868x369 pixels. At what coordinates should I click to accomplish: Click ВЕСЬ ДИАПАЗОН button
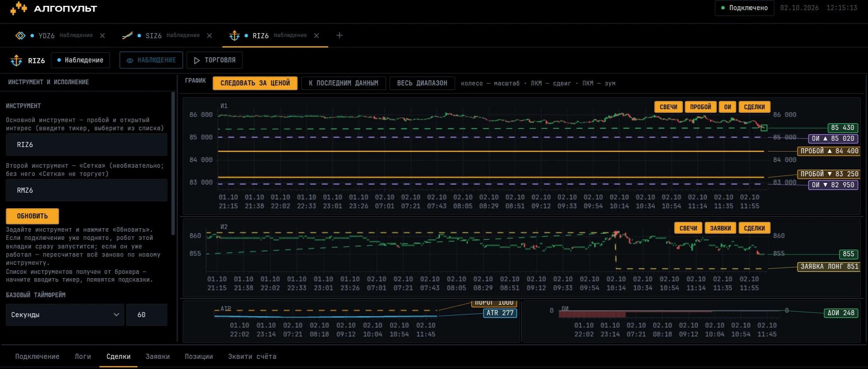[422, 83]
